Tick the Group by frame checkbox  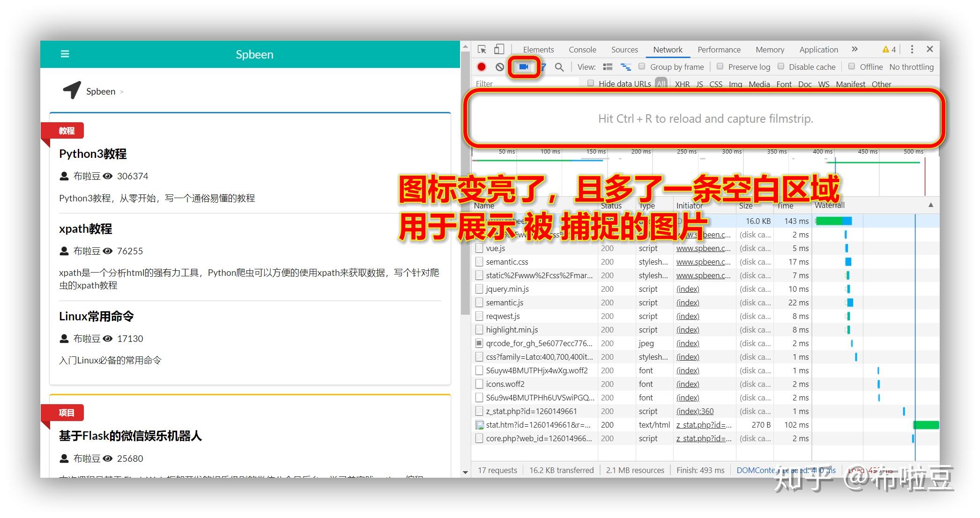(x=642, y=67)
